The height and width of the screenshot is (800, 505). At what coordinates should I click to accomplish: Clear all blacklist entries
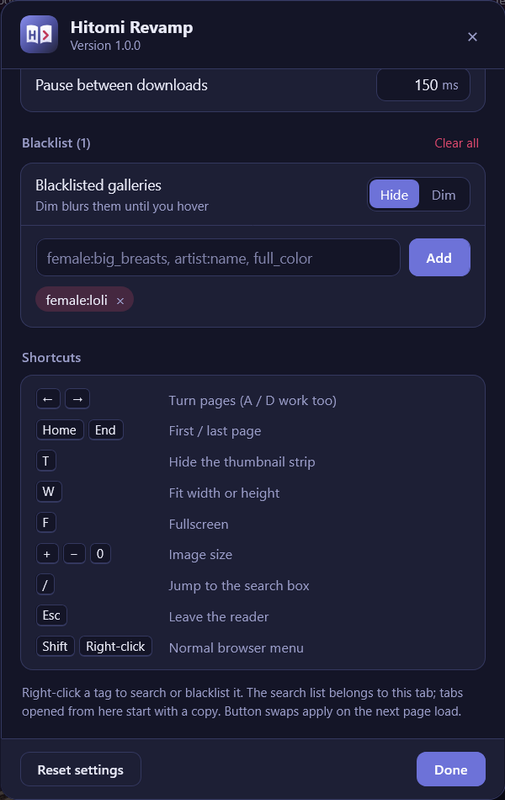coord(457,143)
